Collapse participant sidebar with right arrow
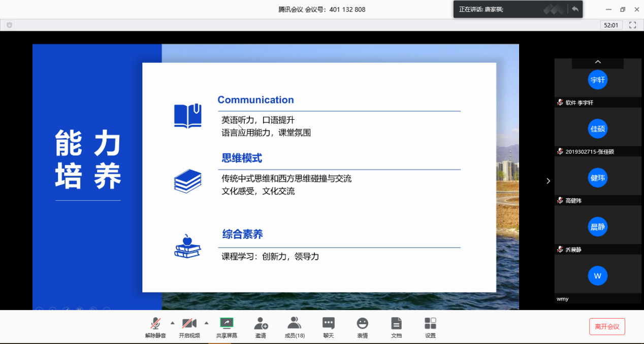This screenshot has height=344, width=644. tap(548, 181)
